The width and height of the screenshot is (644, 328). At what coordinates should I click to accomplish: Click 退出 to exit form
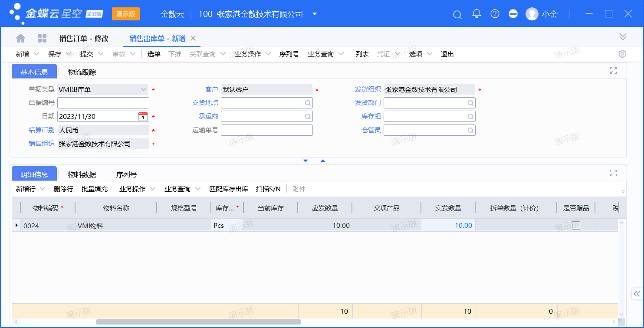coord(447,54)
